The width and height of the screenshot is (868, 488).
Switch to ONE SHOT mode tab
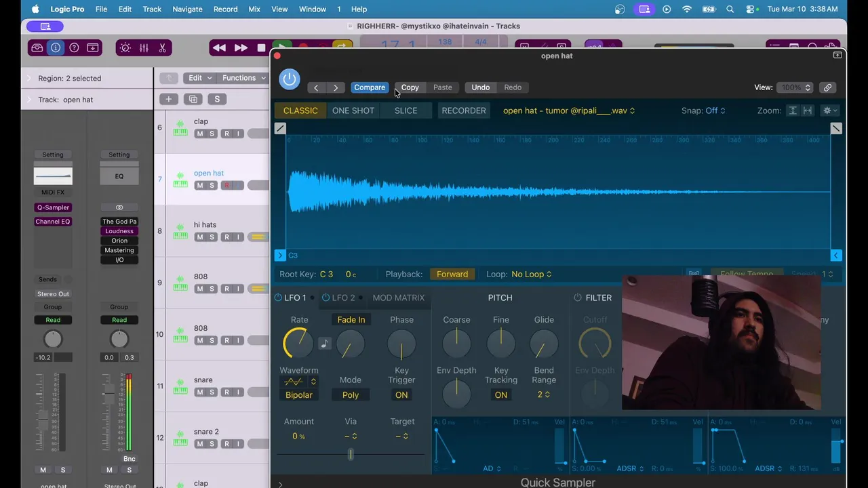(353, 110)
